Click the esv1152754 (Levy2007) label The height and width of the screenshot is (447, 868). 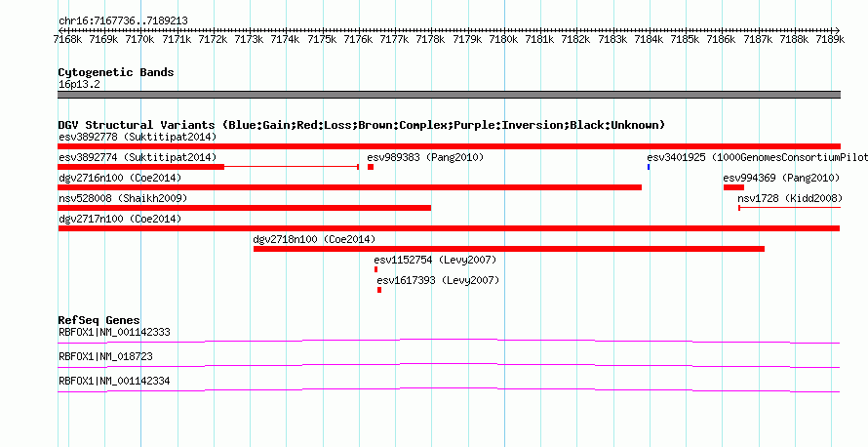click(435, 260)
